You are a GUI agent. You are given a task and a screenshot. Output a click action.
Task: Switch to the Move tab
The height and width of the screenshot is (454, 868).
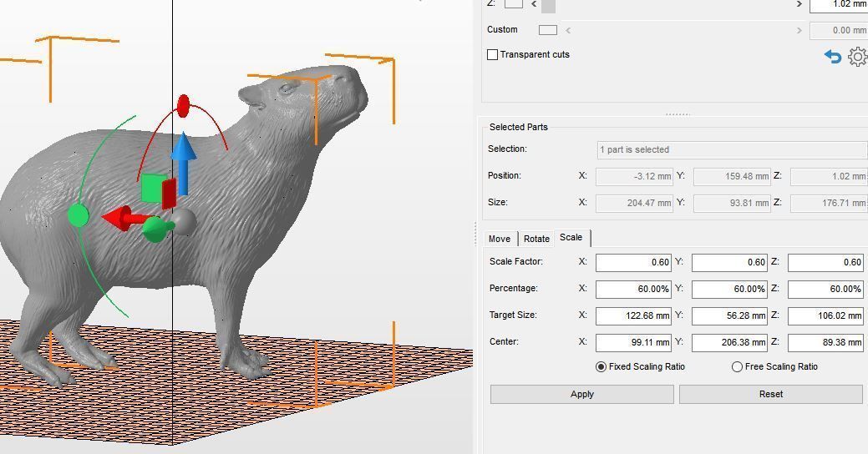(x=500, y=239)
